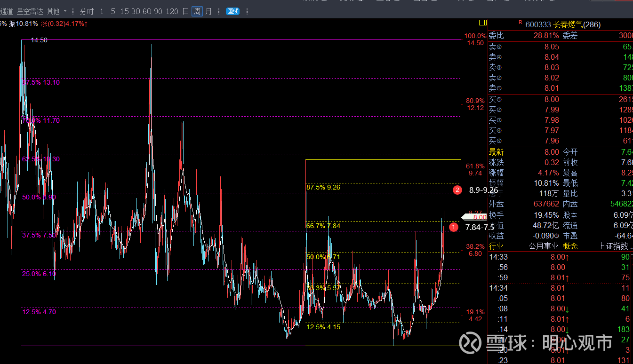Screen dimensions: 633x364
Task: Click the magenta 14.50 top level line
Action: (235, 40)
